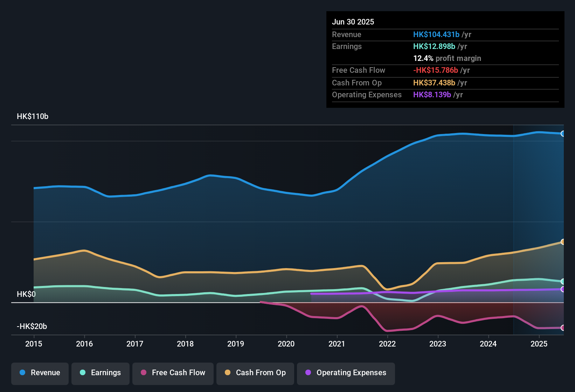Select the 2020 year label on axis
Viewport: 575px width, 392px height.
pos(286,344)
